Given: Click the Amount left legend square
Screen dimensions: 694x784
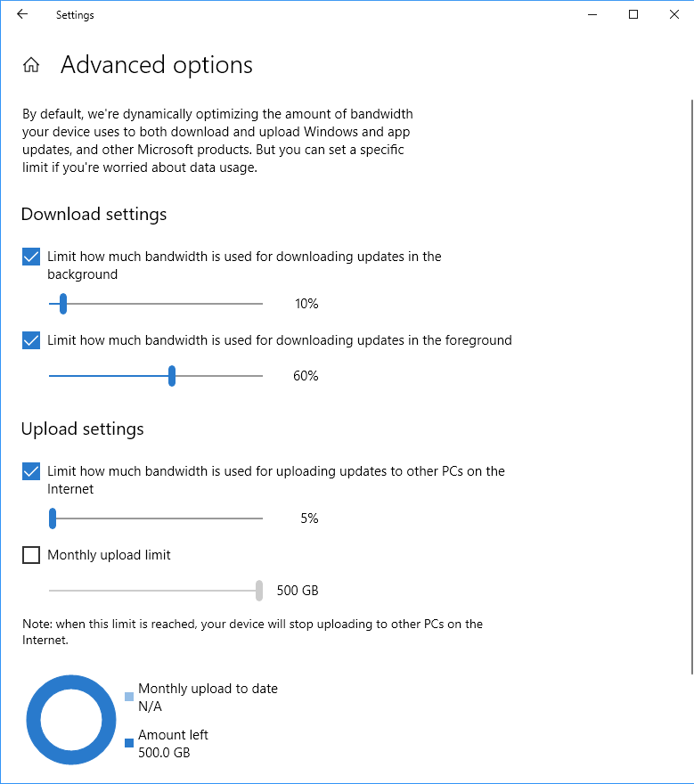Looking at the screenshot, I should (x=129, y=743).
